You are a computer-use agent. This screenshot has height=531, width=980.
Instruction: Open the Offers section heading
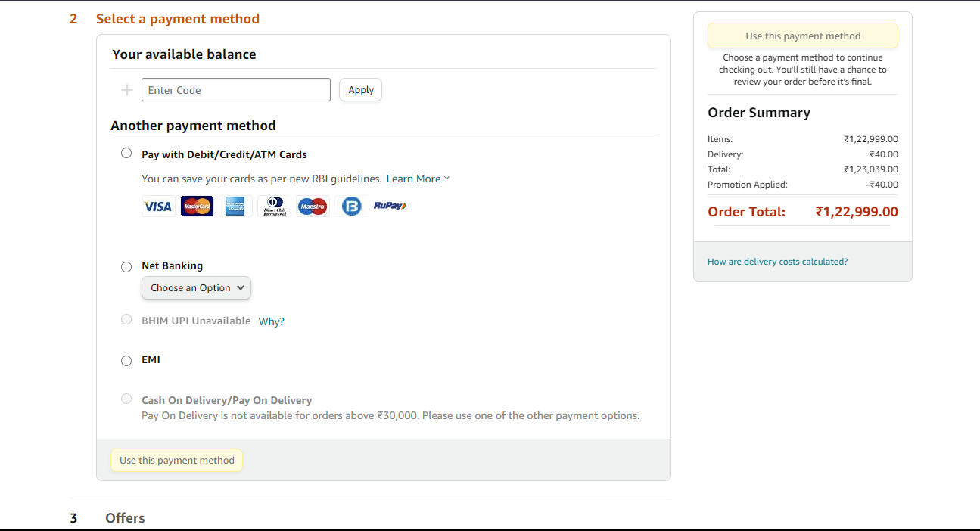[125, 518]
